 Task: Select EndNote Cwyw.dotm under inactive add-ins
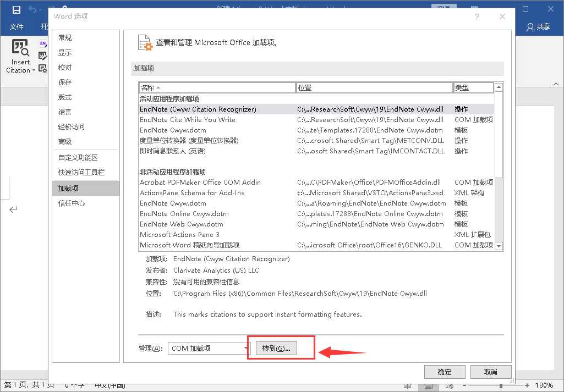tap(316, 203)
